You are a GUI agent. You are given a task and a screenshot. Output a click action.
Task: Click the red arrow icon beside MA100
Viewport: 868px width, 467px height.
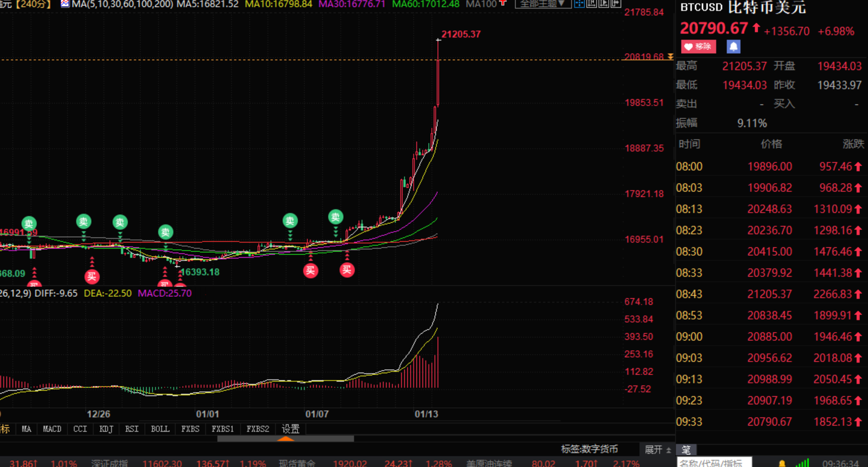tap(503, 4)
